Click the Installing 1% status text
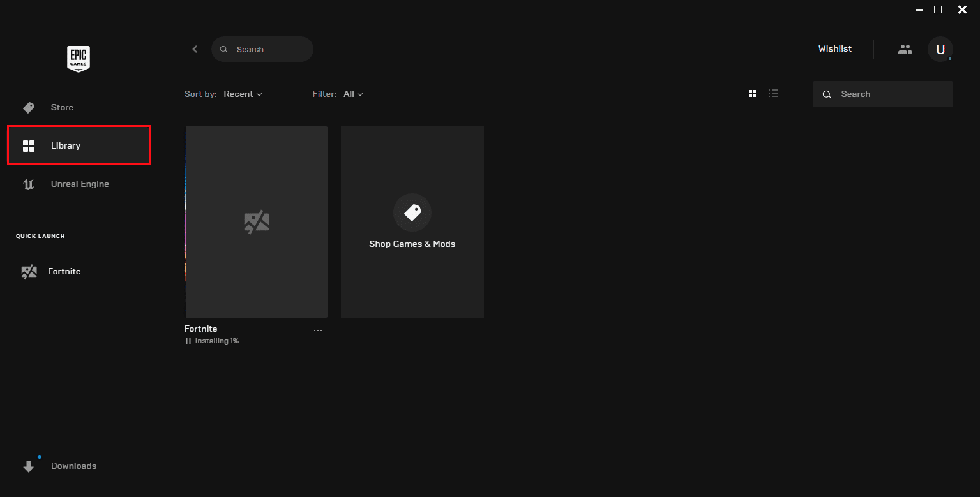This screenshot has width=980, height=497. pyautogui.click(x=217, y=341)
